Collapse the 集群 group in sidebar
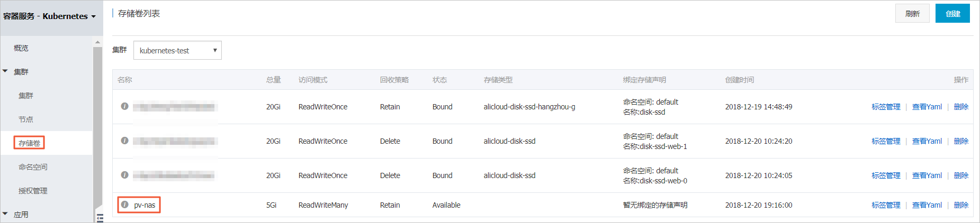Viewport: 980px width, 223px height. [x=5, y=71]
